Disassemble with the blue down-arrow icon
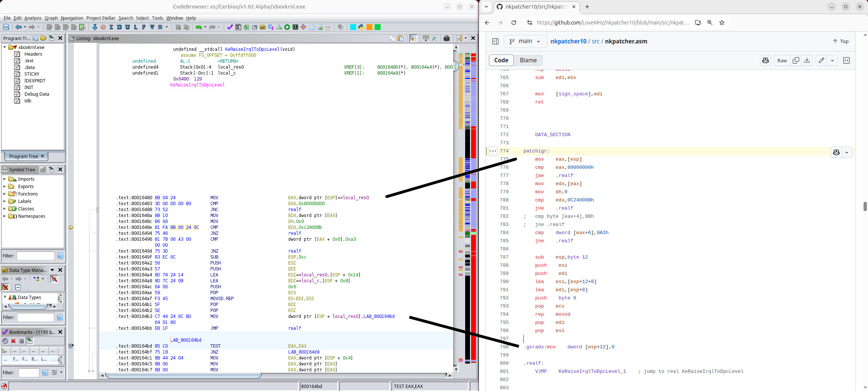Screen dimensions: 868x391 point(95,27)
